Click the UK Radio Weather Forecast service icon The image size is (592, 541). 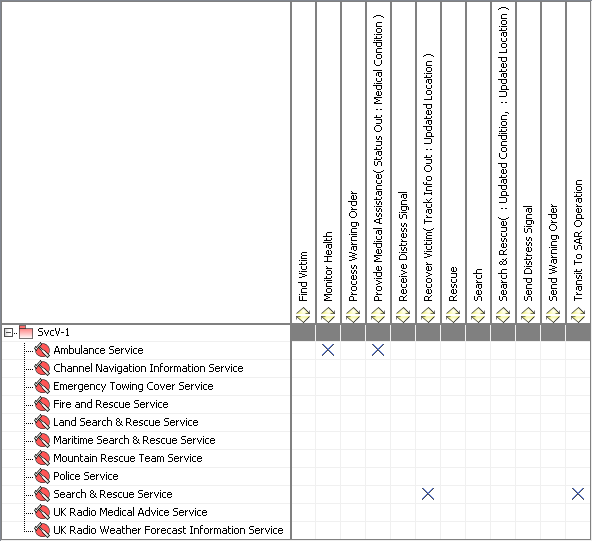[42, 530]
